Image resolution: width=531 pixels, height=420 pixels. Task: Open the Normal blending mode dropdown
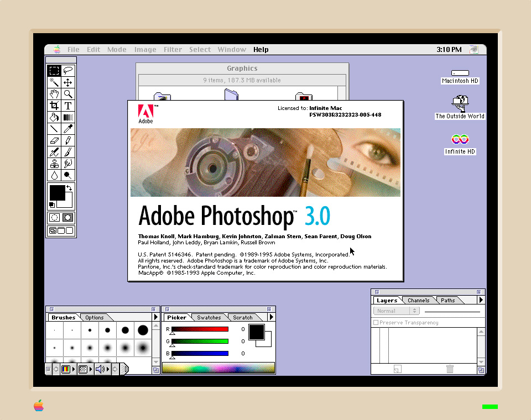[396, 311]
